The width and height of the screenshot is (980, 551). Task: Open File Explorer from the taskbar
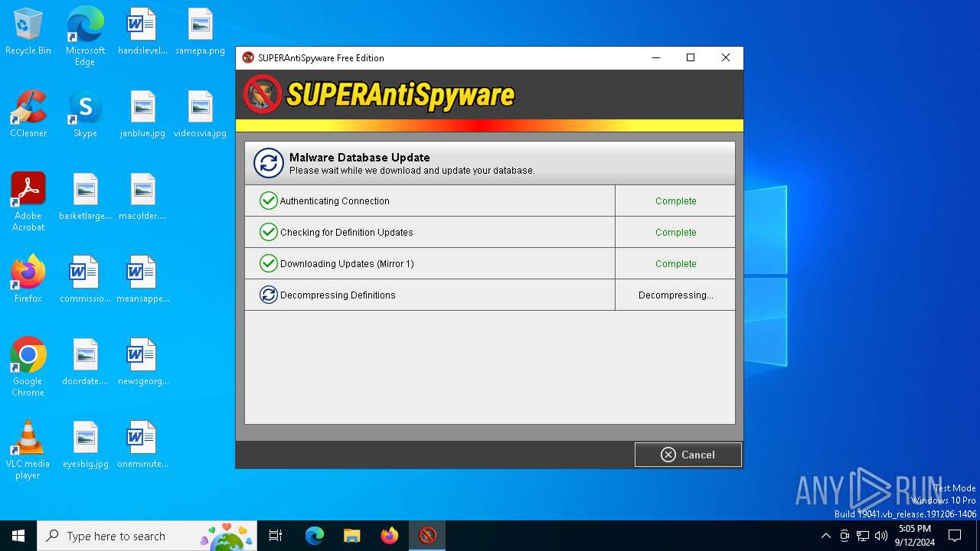(x=351, y=536)
